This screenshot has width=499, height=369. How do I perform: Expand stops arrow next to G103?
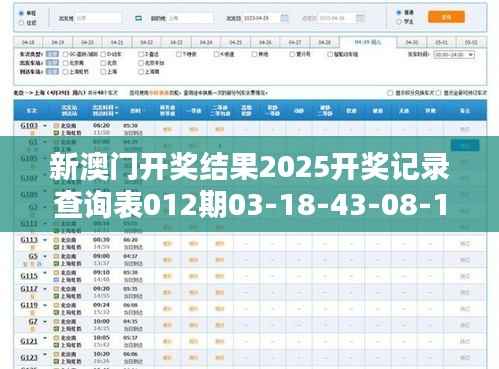point(45,126)
